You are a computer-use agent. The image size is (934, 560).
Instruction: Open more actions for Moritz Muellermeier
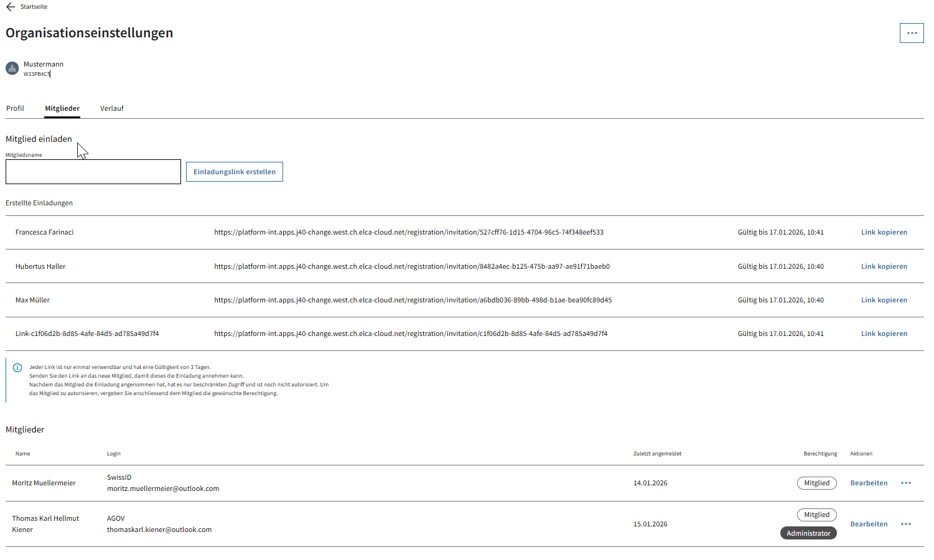coord(905,483)
